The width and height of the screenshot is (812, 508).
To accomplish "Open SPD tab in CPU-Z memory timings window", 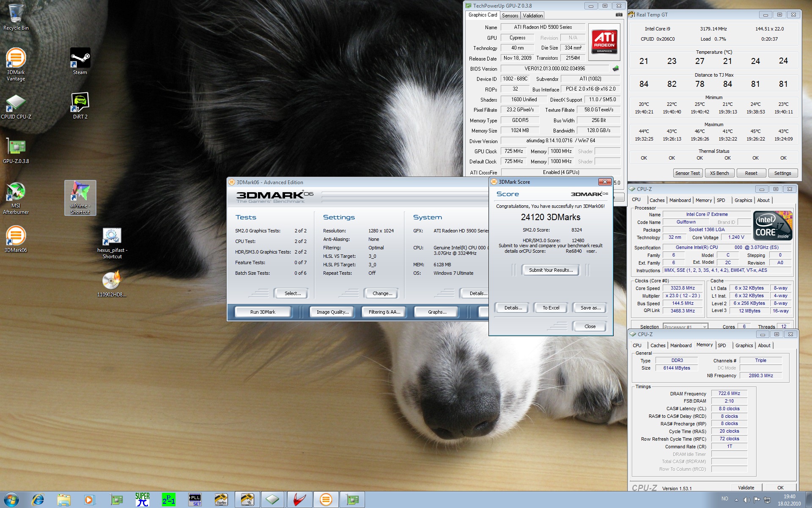I will pos(722,345).
